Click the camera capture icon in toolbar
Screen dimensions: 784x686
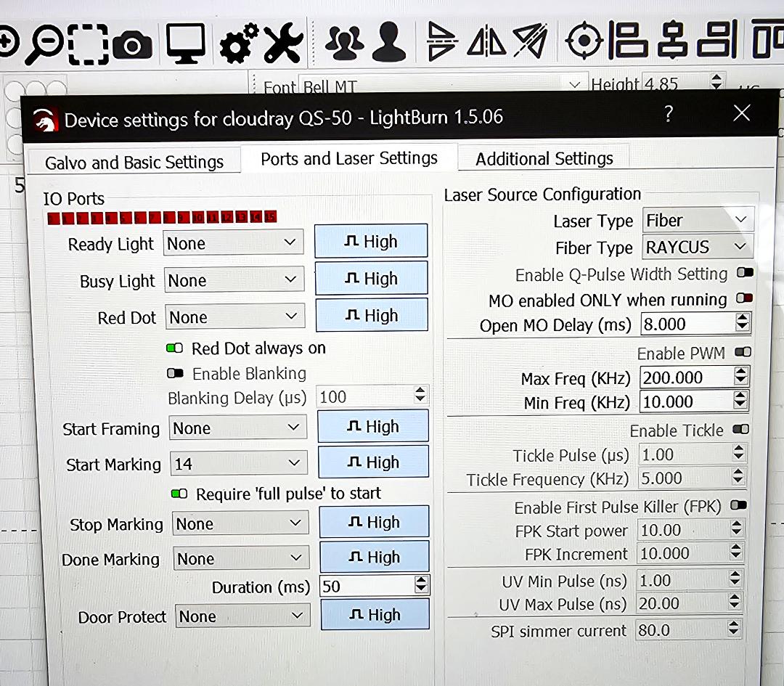[132, 45]
